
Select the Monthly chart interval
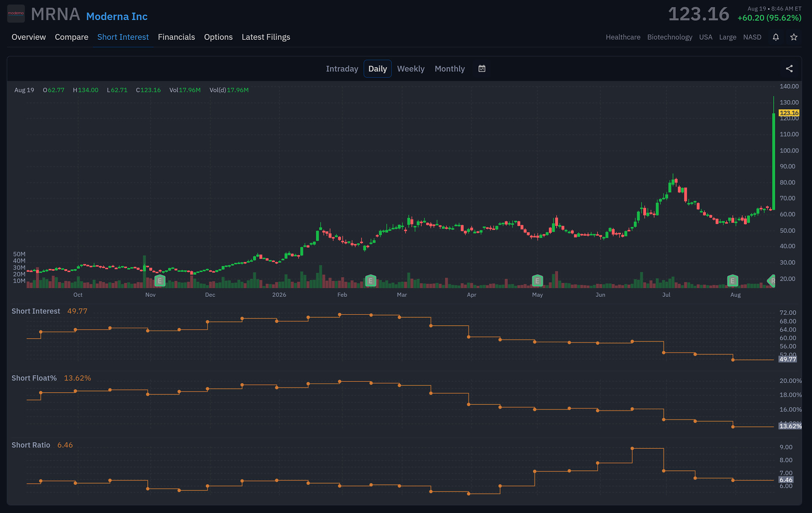450,69
